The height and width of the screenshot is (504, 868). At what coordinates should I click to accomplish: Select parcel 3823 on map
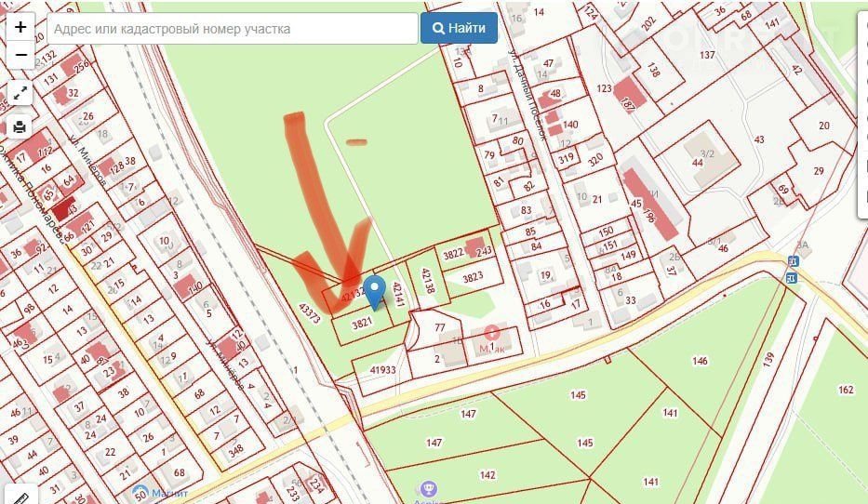(473, 277)
